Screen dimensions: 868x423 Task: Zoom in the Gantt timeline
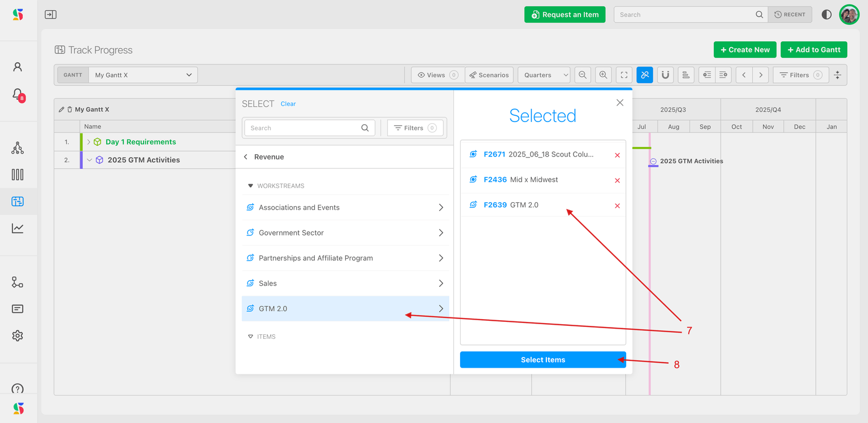click(x=604, y=75)
